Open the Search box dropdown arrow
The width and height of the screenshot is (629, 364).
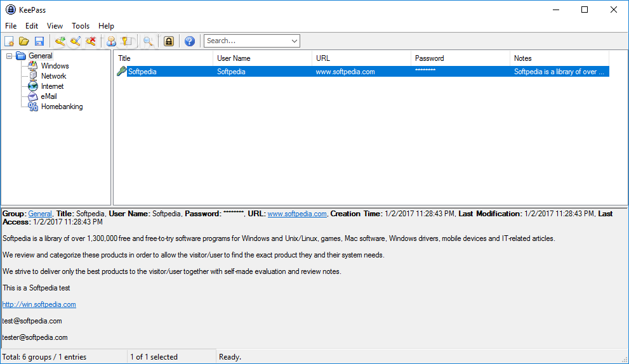click(294, 41)
